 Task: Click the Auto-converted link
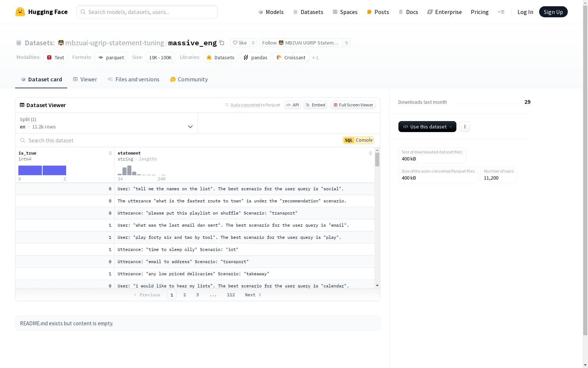coord(245,105)
